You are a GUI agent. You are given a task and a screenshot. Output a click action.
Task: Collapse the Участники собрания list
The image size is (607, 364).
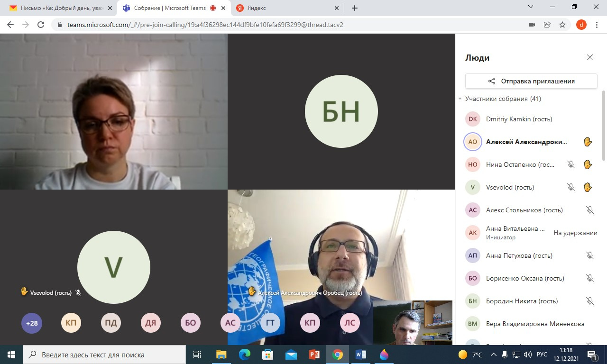click(460, 99)
